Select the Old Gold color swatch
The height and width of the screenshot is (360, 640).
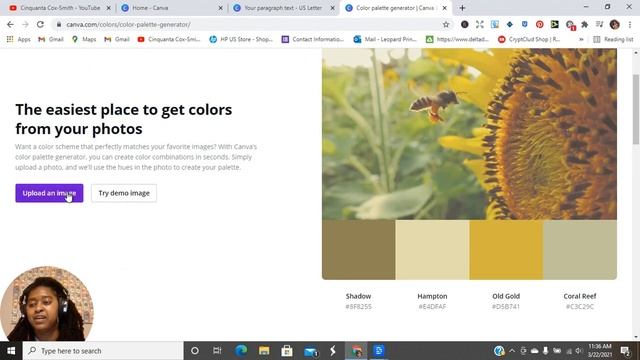click(506, 250)
